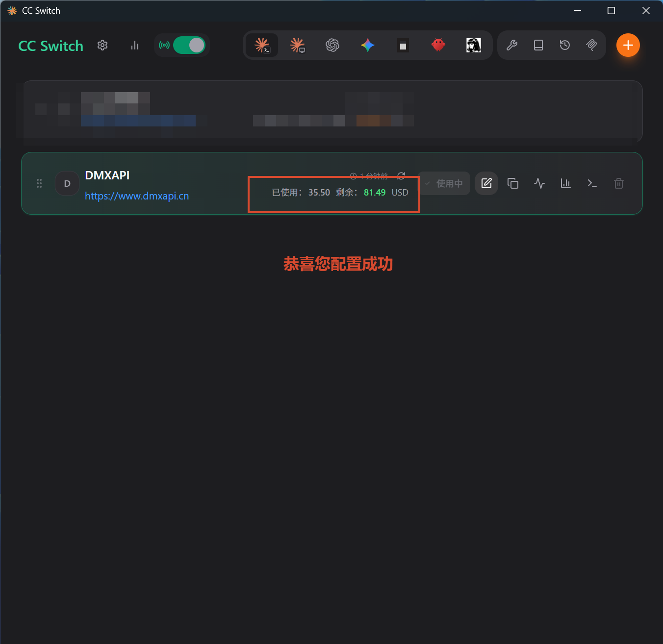Click the used amount 35.50
The height and width of the screenshot is (644, 663).
pyautogui.click(x=319, y=193)
